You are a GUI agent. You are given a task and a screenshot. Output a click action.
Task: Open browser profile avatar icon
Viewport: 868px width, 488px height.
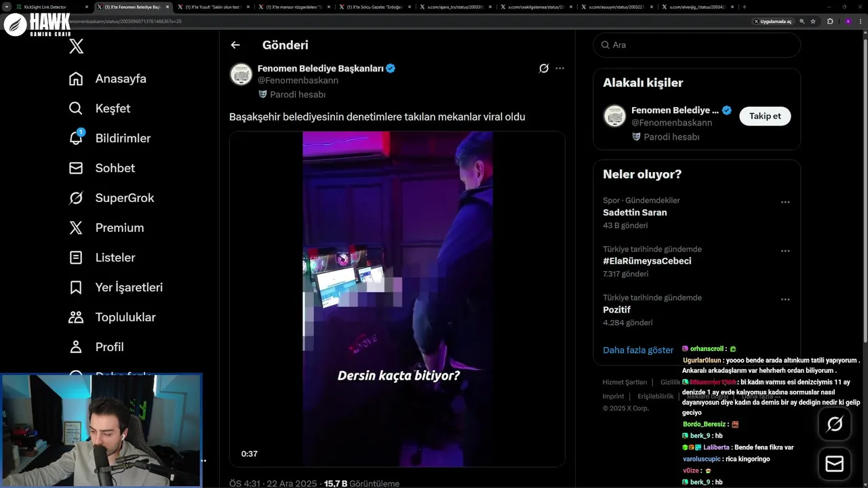(848, 21)
